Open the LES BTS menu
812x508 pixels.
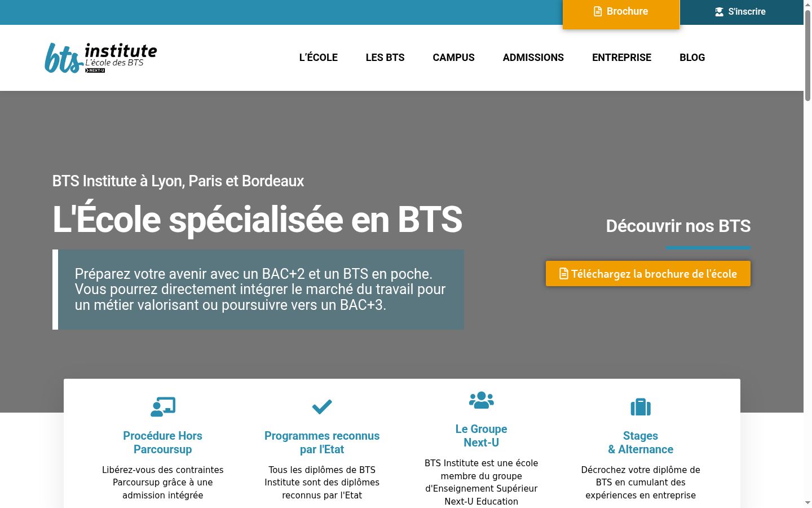pyautogui.click(x=385, y=58)
